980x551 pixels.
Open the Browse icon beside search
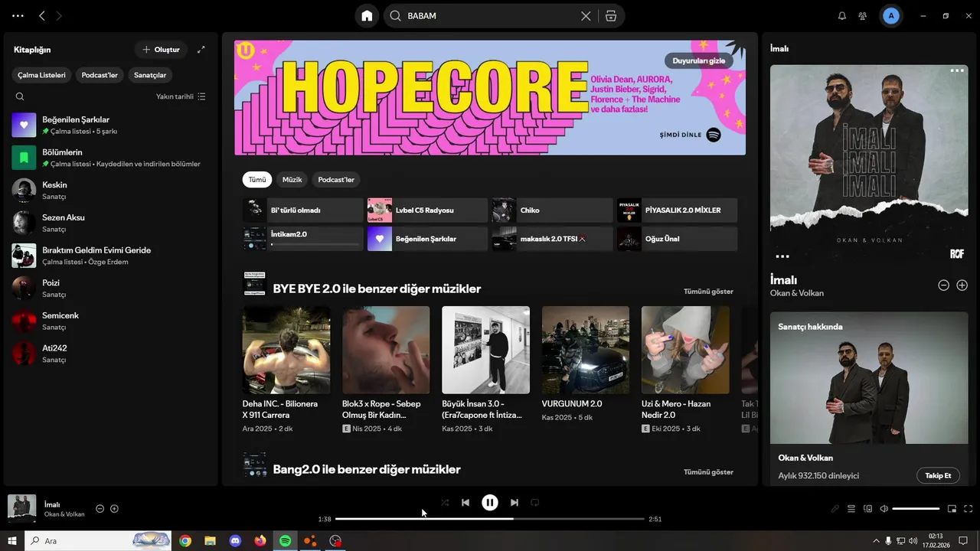pos(610,16)
